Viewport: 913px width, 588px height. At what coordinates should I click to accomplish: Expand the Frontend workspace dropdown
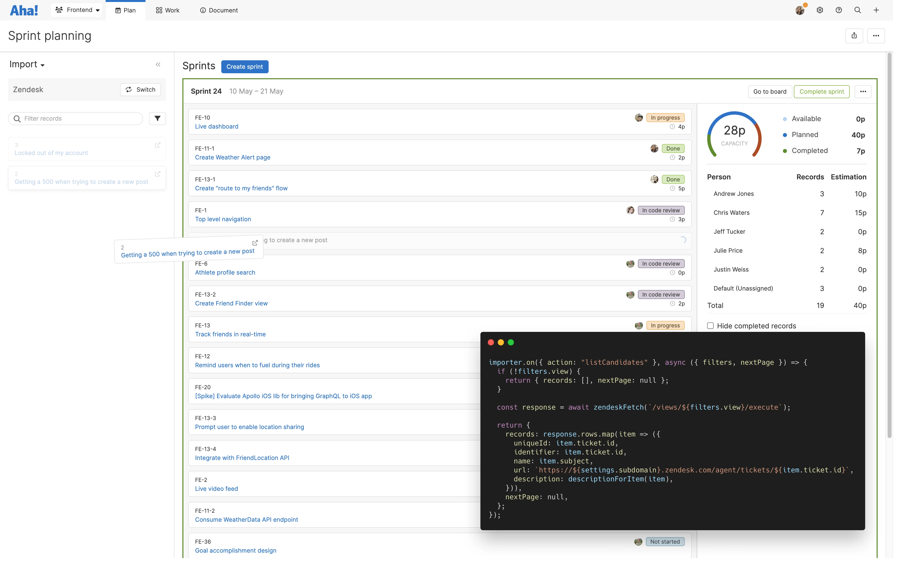click(x=77, y=10)
